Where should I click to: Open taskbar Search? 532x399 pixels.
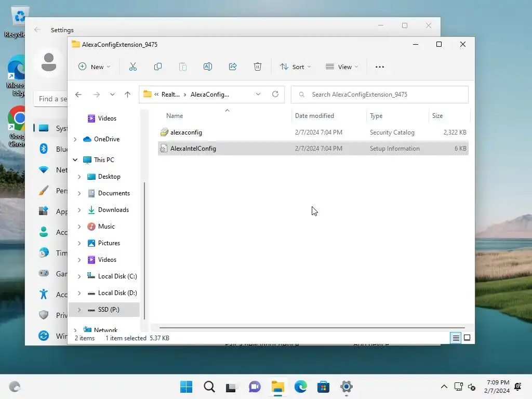[x=209, y=387]
